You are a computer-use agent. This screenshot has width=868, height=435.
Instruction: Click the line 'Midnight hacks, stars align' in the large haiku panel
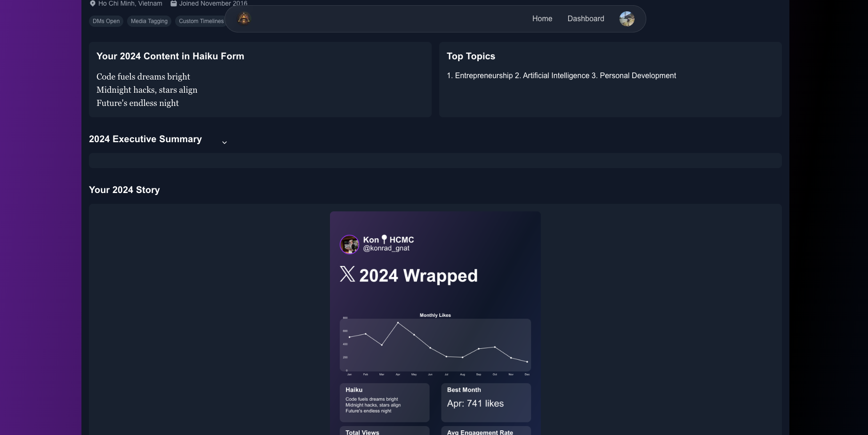[x=147, y=89]
